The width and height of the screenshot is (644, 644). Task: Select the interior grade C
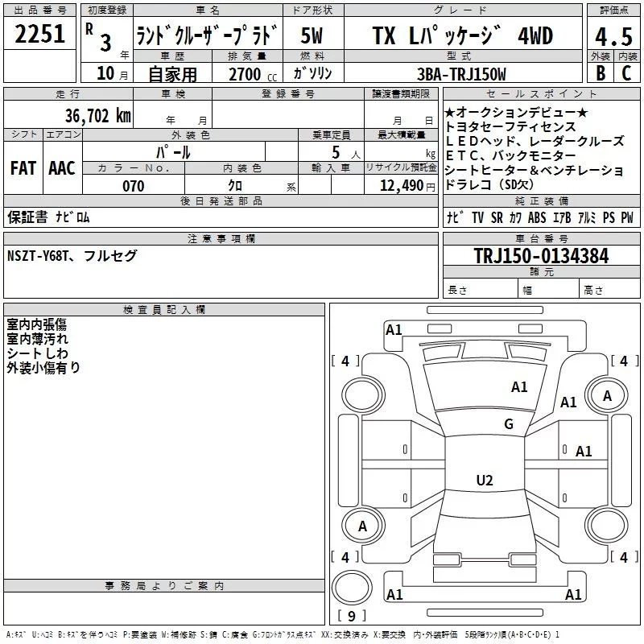point(626,73)
